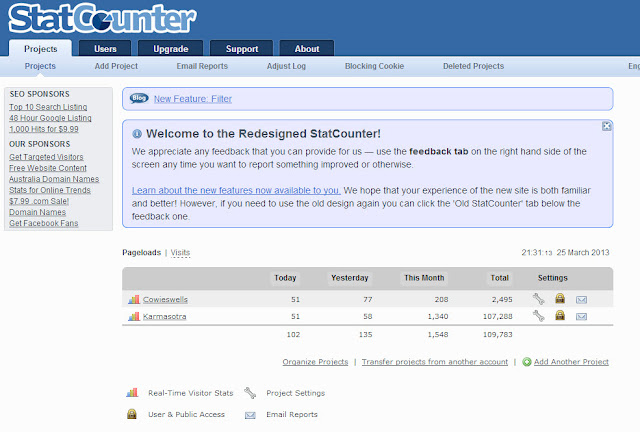Click the Blog speech bubble icon

(139, 98)
